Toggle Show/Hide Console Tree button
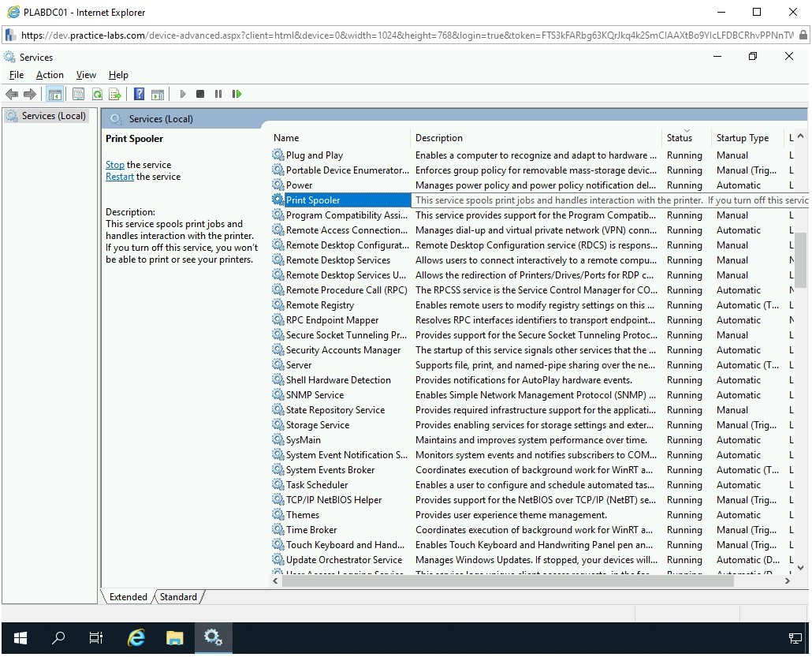This screenshot has height=657, width=812. pos(54,94)
